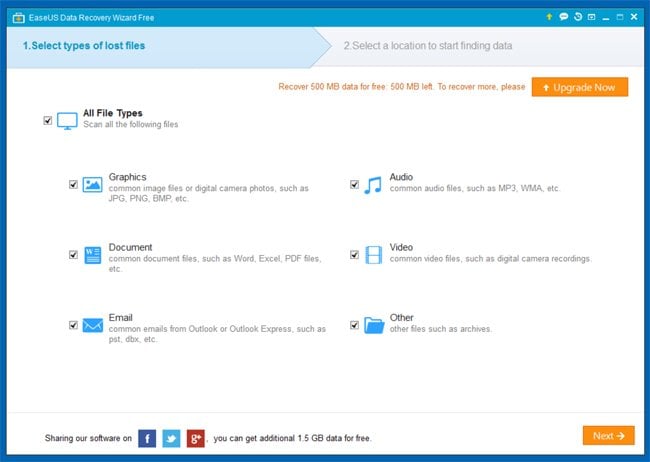Close the EaseUS window
This screenshot has width=650, height=462.
point(634,17)
